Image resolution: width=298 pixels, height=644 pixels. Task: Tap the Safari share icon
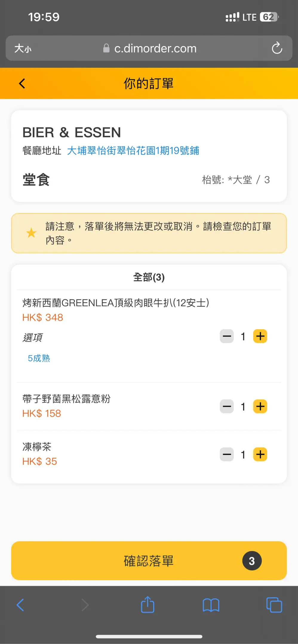pos(148,605)
